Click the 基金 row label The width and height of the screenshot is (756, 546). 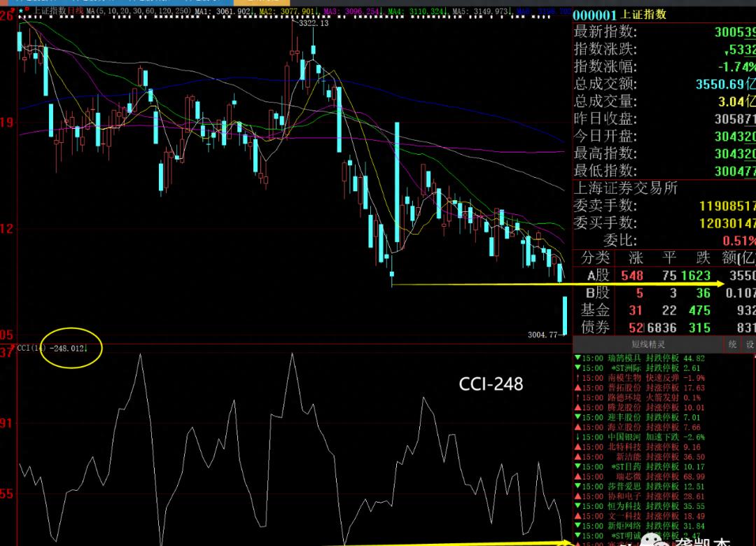point(596,310)
